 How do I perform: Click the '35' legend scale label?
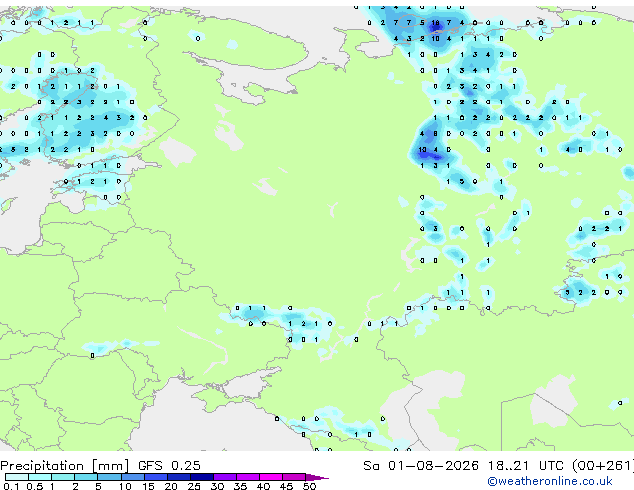click(x=240, y=486)
